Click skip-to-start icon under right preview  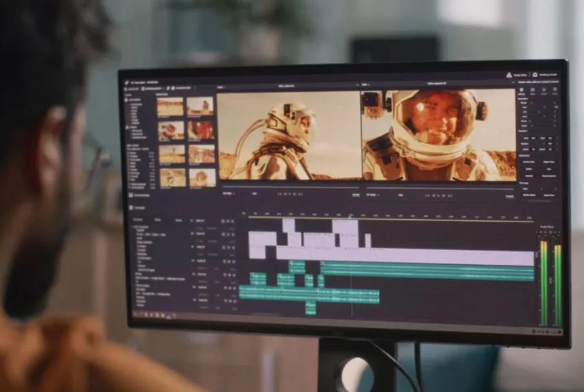[x=426, y=194]
